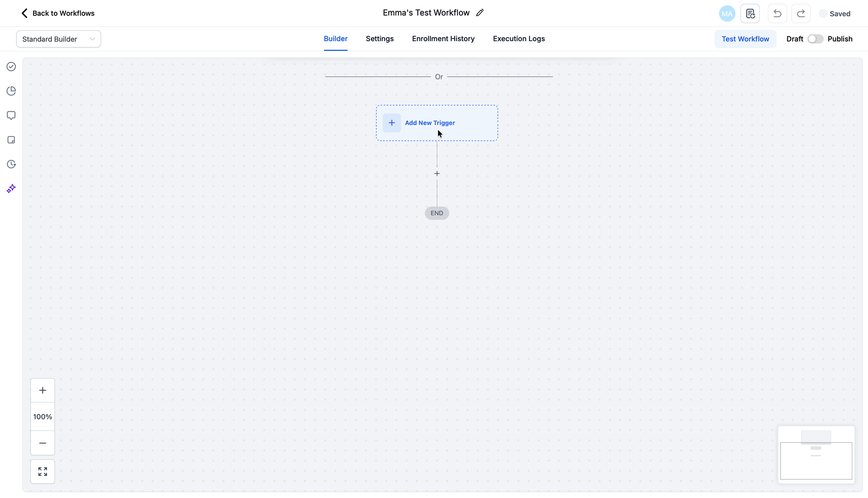
Task: Click the sticky note sidebar icon
Action: coord(11,140)
